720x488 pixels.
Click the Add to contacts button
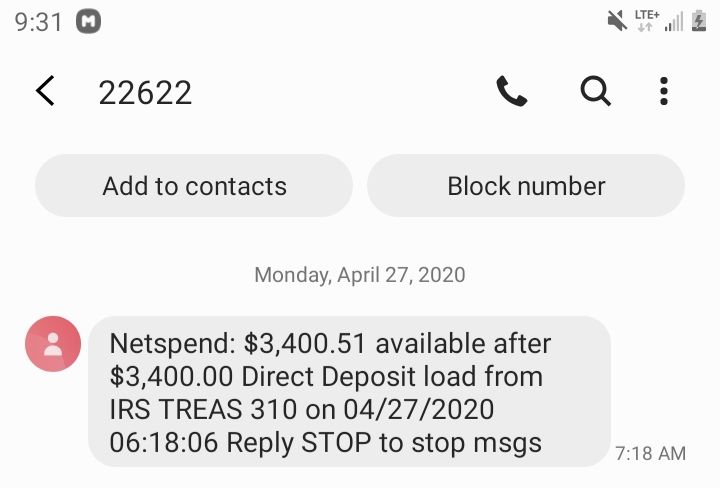pos(194,186)
